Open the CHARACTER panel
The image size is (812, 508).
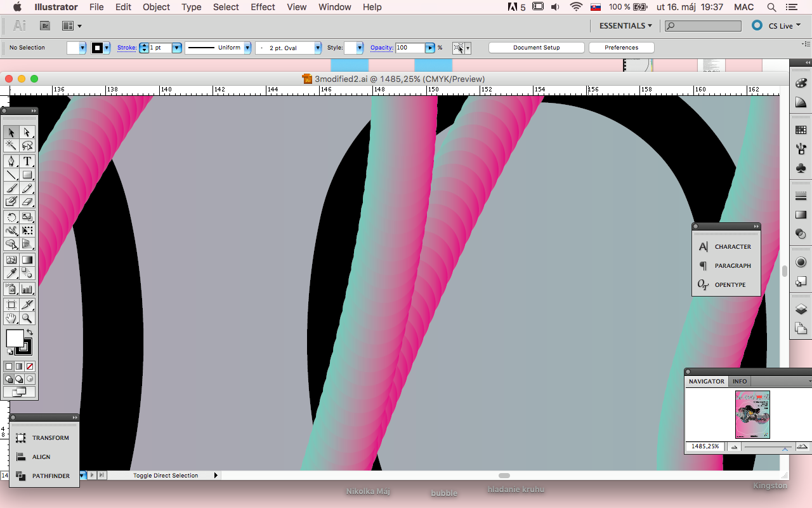tap(726, 246)
